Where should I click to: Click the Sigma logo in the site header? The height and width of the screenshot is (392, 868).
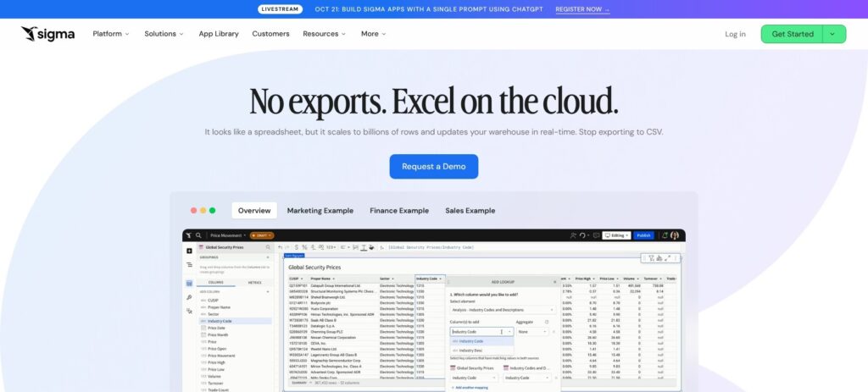coord(47,34)
